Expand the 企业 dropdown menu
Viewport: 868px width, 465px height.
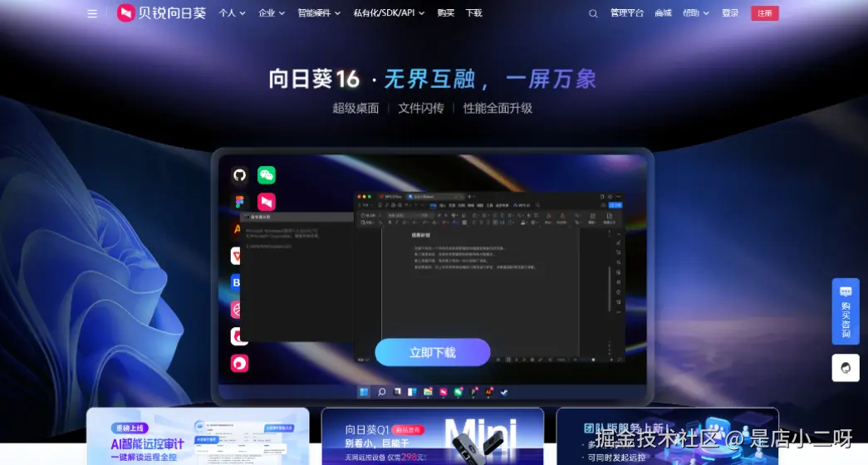(272, 12)
